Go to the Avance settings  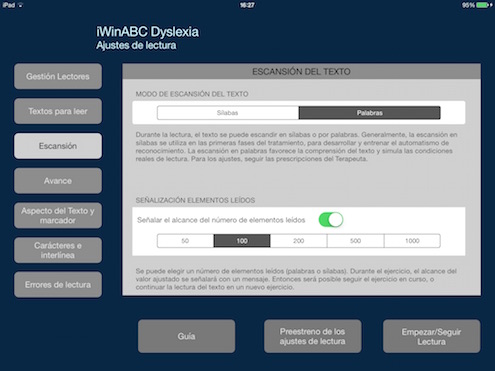[x=58, y=181]
